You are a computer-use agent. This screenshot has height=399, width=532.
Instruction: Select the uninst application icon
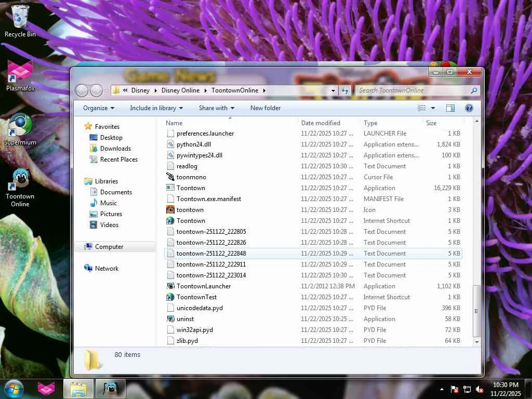pyautogui.click(x=170, y=318)
